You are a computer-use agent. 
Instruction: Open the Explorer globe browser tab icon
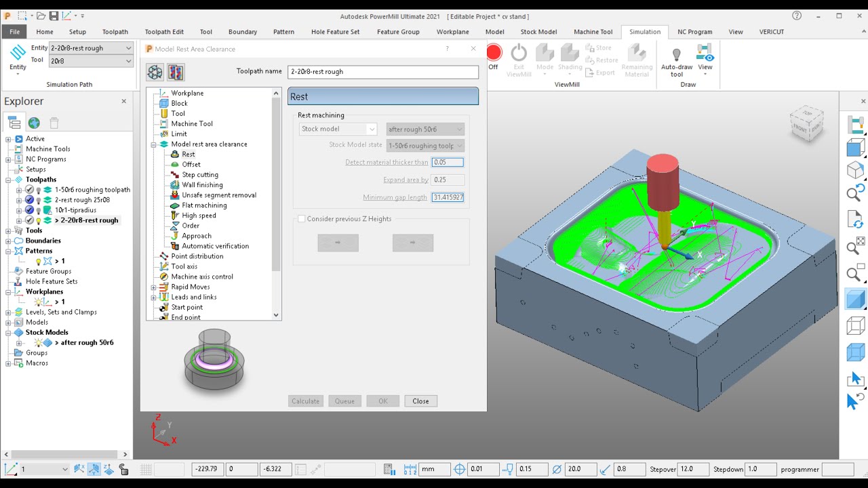34,123
